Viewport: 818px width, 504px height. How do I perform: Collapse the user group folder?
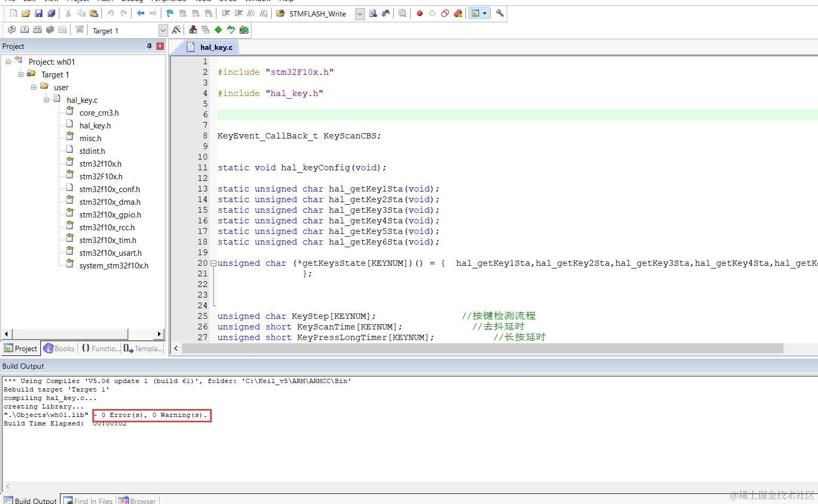tap(33, 87)
